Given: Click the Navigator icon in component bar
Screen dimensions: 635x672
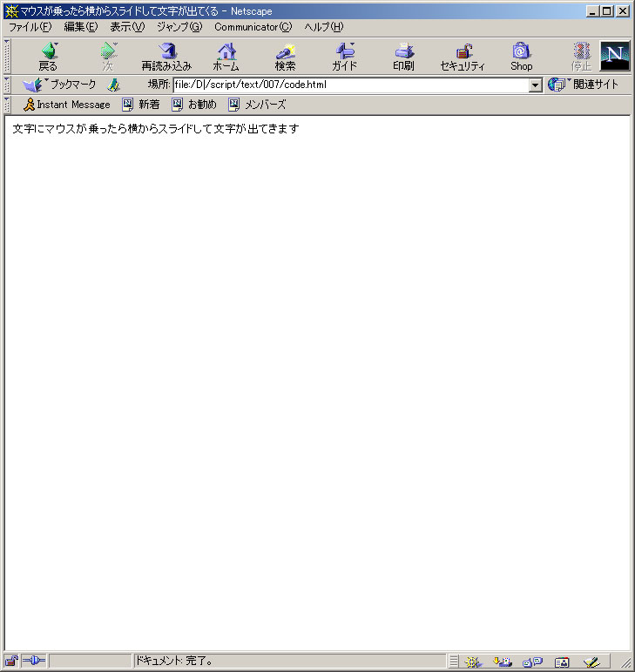Looking at the screenshot, I should (x=473, y=662).
